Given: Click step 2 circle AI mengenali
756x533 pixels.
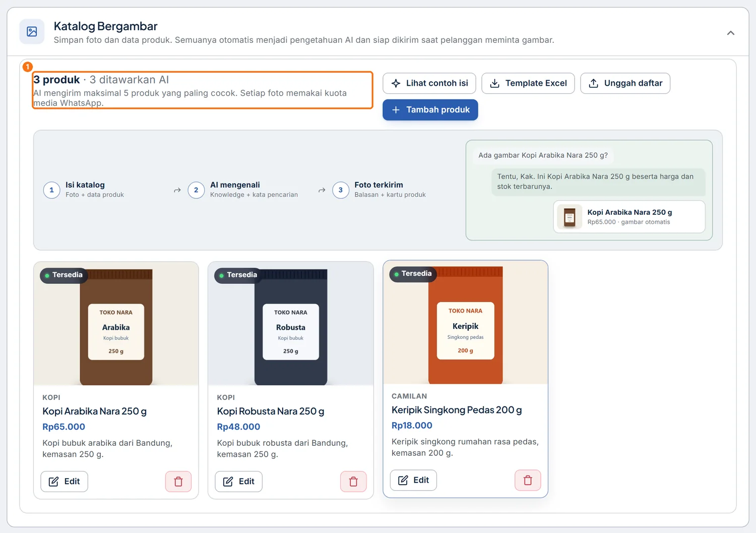Looking at the screenshot, I should (x=196, y=190).
